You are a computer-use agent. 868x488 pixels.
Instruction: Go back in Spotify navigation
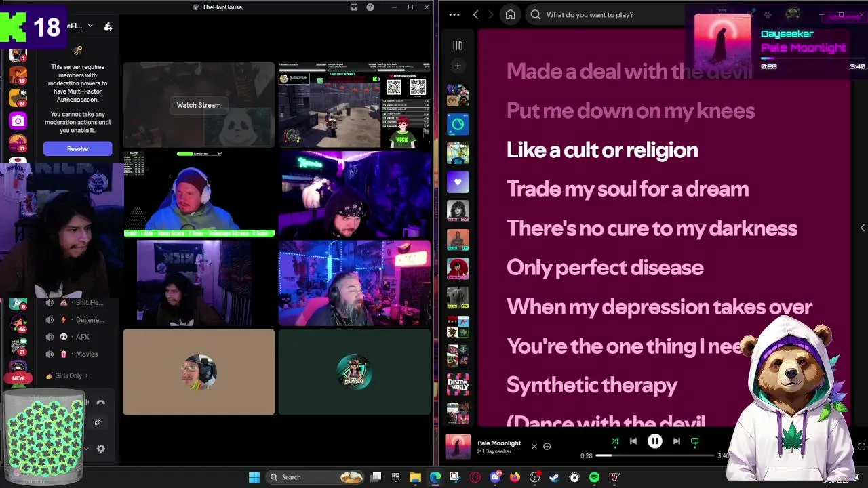point(475,14)
